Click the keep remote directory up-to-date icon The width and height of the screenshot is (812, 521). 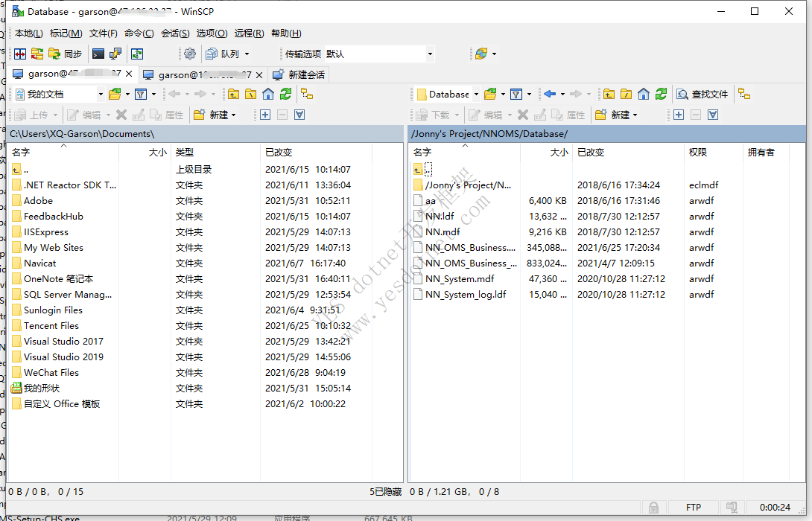[x=137, y=54]
